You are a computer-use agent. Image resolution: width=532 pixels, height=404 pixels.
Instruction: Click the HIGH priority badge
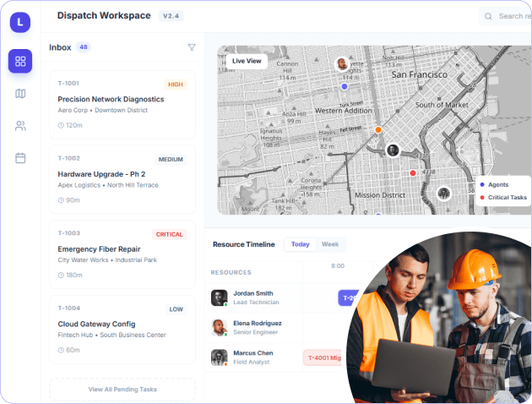pos(176,85)
